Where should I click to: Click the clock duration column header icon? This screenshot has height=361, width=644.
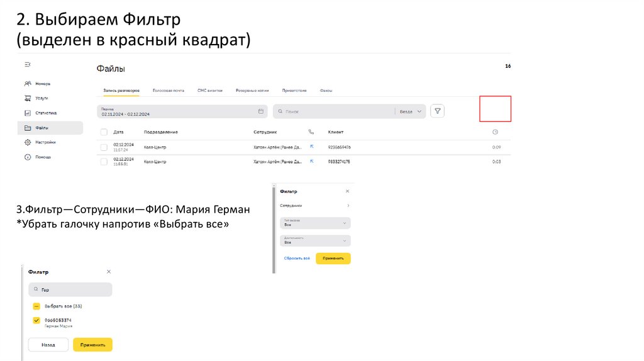[496, 132]
